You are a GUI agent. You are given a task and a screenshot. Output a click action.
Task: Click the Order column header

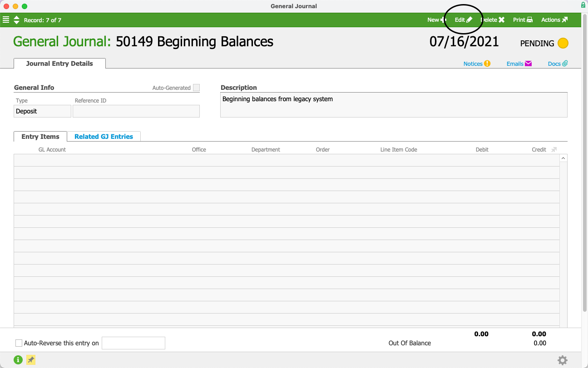(x=323, y=150)
